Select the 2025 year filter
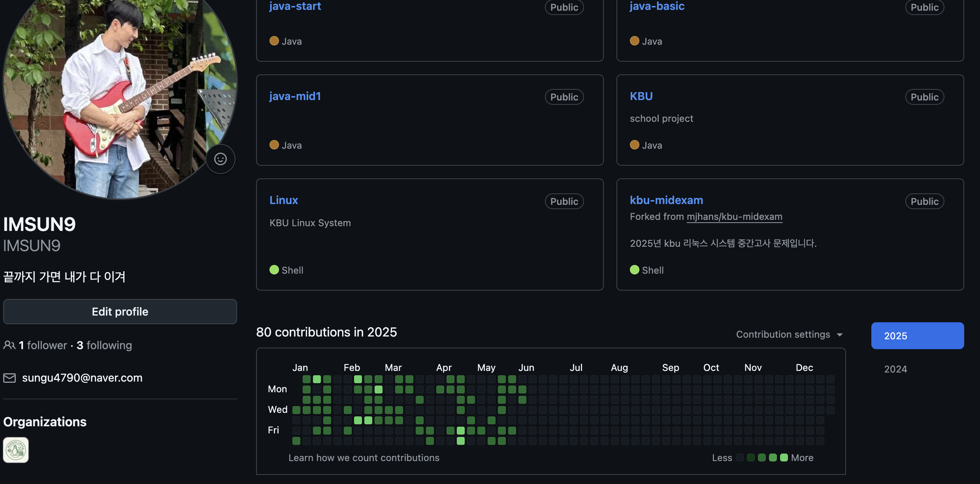This screenshot has height=484, width=980. point(917,336)
